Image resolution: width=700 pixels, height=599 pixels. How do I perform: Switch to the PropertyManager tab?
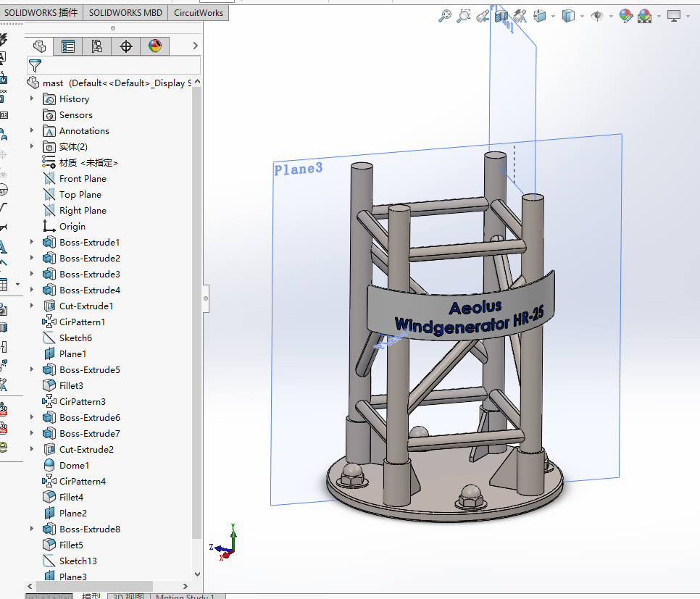click(68, 46)
